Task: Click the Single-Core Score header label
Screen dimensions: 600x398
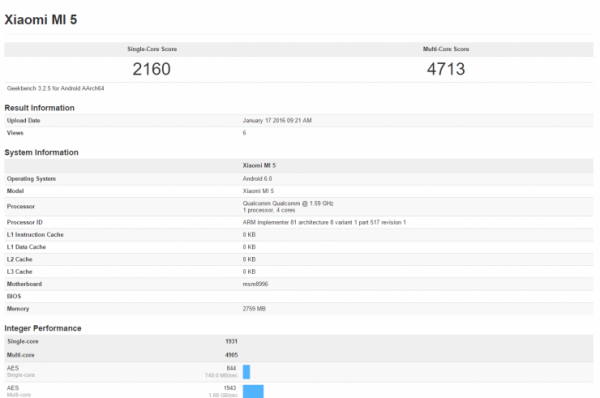Action: coord(152,49)
